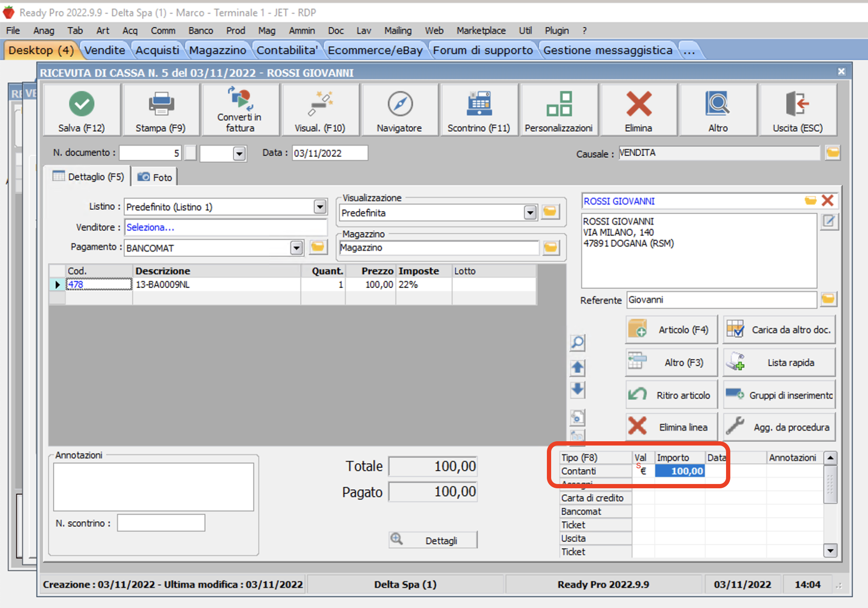The image size is (868, 608).
Task: Switch to the Foto tab
Action: (x=155, y=177)
